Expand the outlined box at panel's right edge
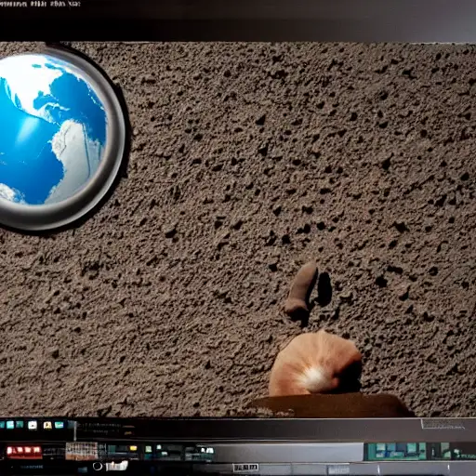This screenshot has width=476, height=476. [443, 424]
